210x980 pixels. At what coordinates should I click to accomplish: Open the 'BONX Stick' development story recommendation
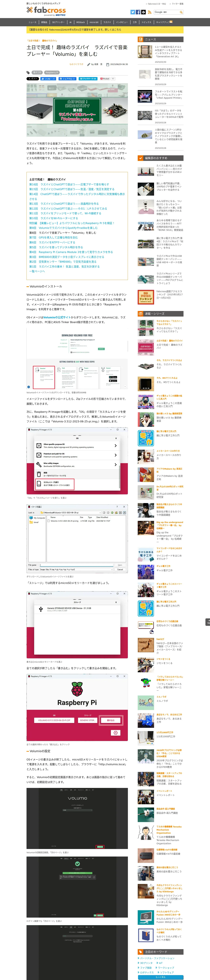170,225
